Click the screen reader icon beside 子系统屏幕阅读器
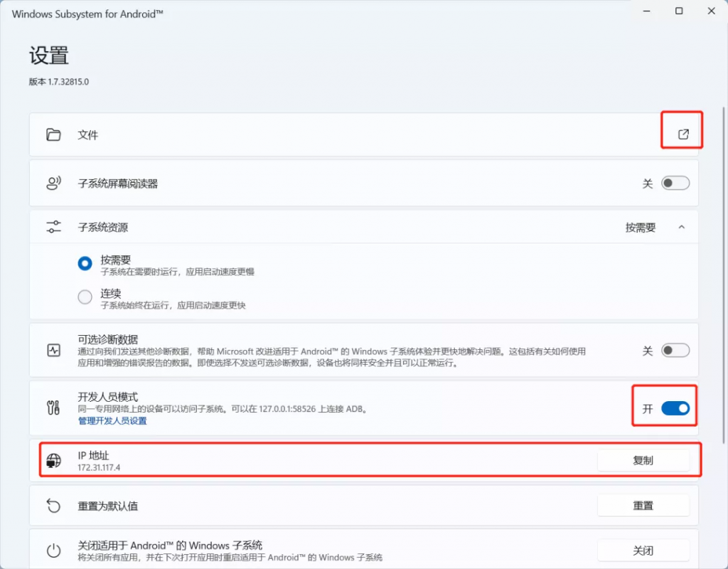The height and width of the screenshot is (569, 728). pos(53,183)
